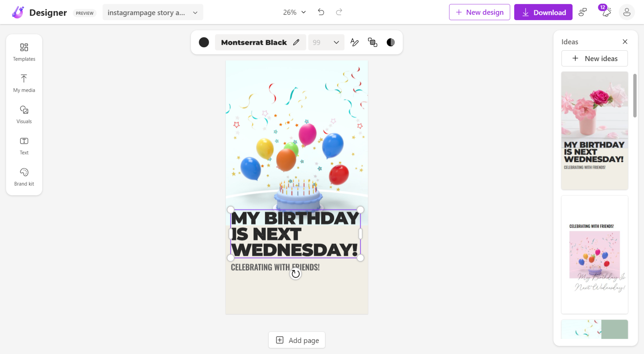Select the pink roses idea thumbnail

594,130
